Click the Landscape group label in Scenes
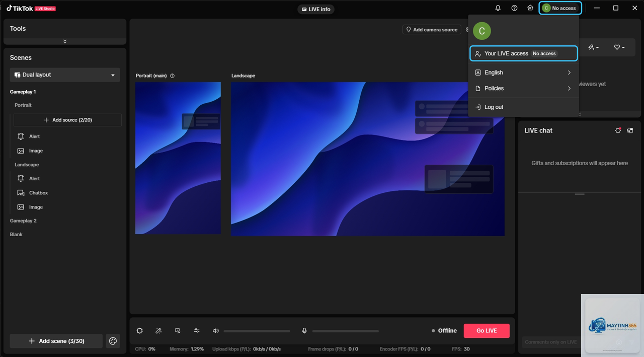The width and height of the screenshot is (644, 357). pyautogui.click(x=27, y=165)
